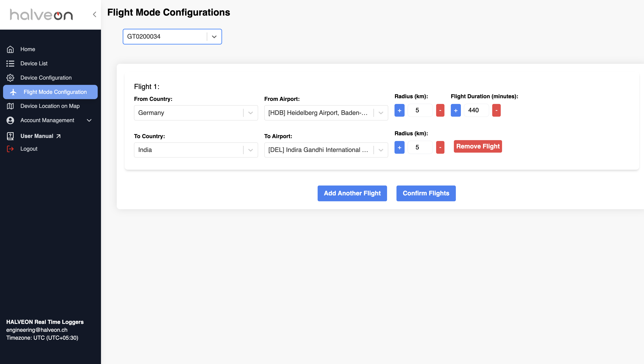Collapse the sidebar with the chevron
Screen dimensions: 644x364
(x=94, y=14)
